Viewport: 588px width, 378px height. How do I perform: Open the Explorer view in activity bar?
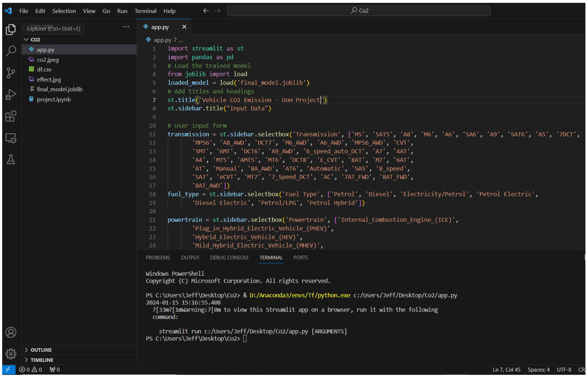coord(11,29)
